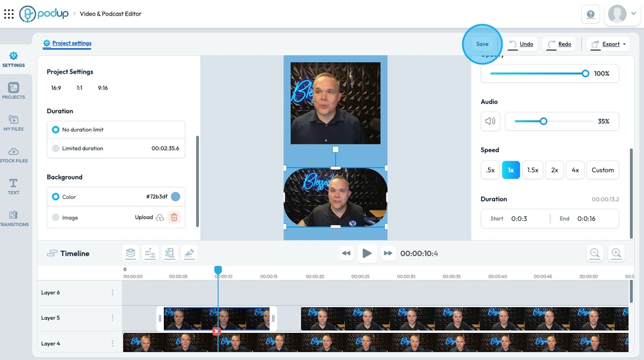This screenshot has width=644, height=360.
Task: Open the apps grid menu icon
Action: point(9,14)
